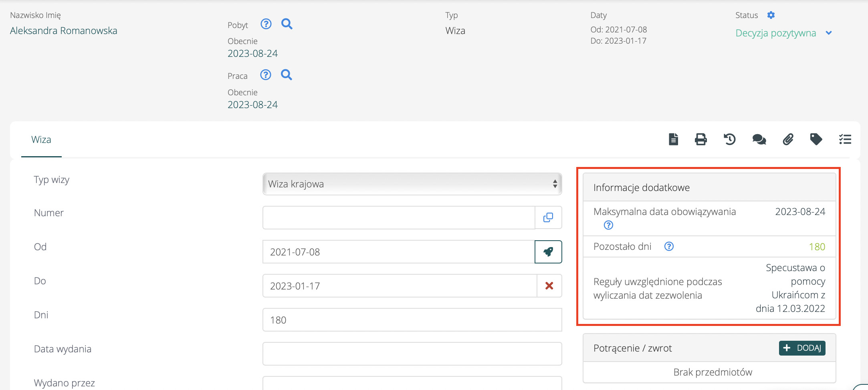Screen dimensions: 868x390
Task: Click the Data wydania input field
Action: tap(412, 354)
